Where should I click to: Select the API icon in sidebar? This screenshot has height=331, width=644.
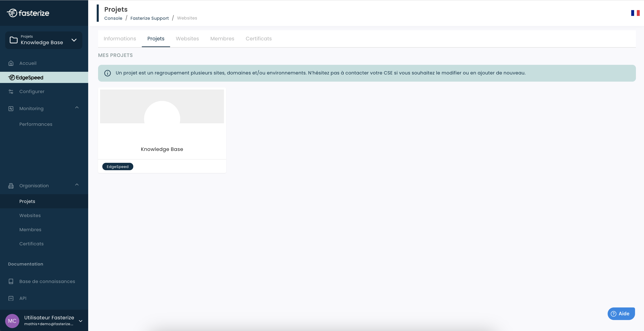coord(11,298)
